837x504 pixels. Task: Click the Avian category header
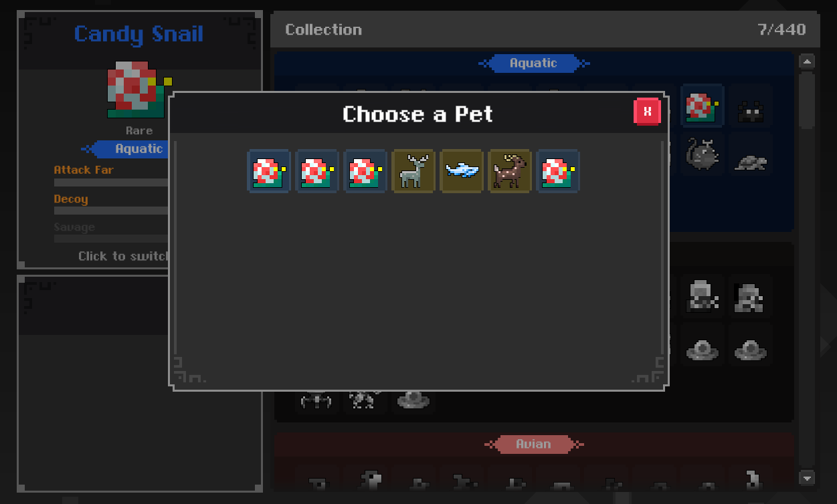pos(533,444)
